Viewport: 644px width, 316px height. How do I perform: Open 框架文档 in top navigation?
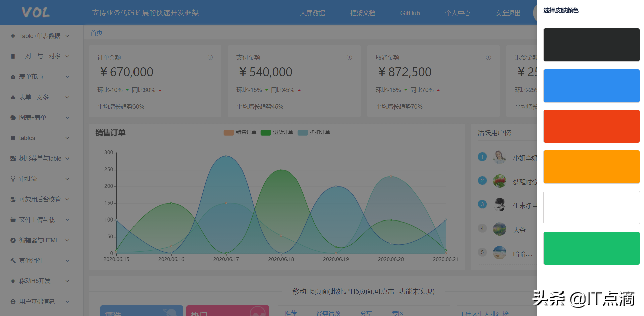pos(363,13)
